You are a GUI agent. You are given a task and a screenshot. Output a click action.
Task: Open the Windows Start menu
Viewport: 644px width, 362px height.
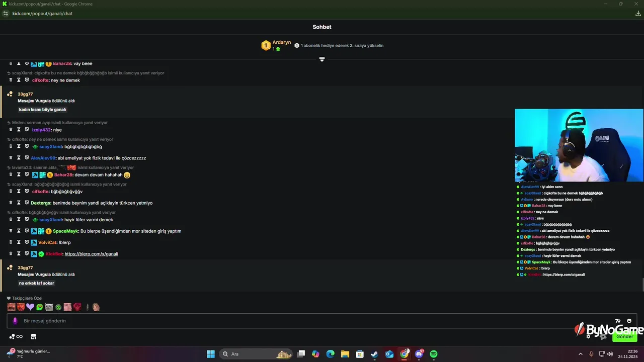pos(211,354)
